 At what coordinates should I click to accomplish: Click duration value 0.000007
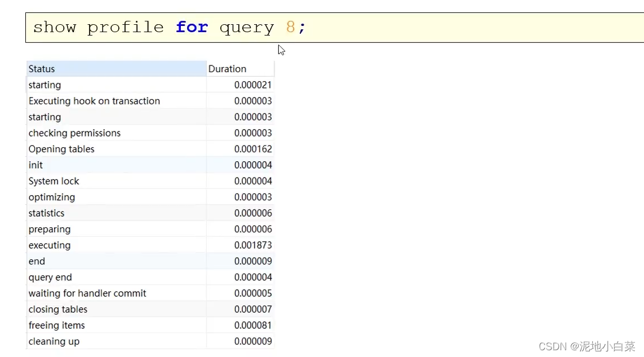[253, 309]
